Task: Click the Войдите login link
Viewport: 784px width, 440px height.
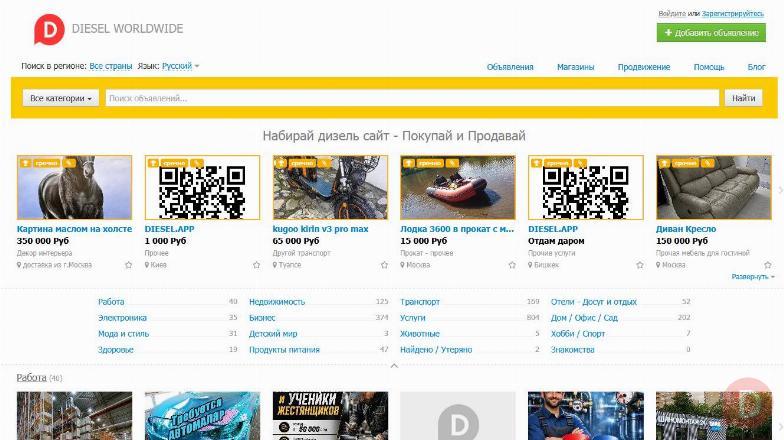Action: click(672, 14)
